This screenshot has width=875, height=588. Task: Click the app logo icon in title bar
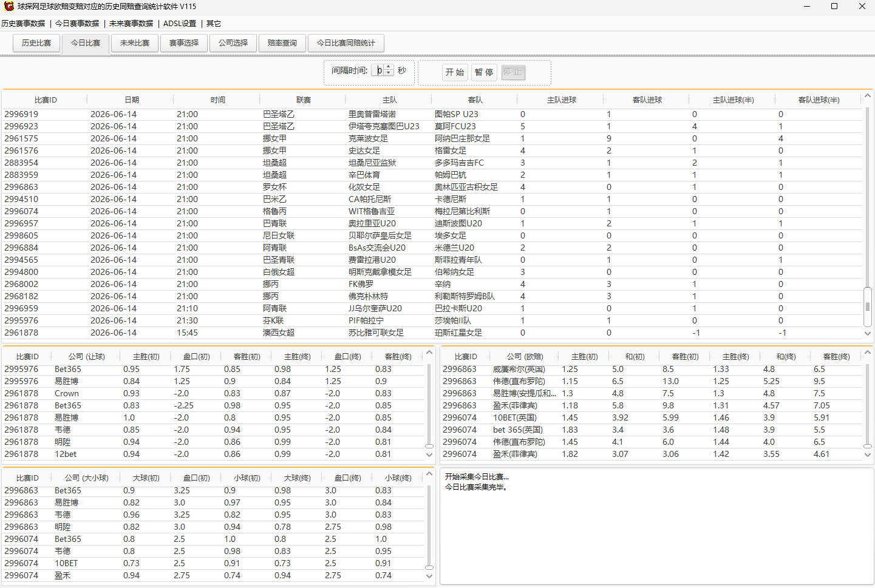(9, 7)
